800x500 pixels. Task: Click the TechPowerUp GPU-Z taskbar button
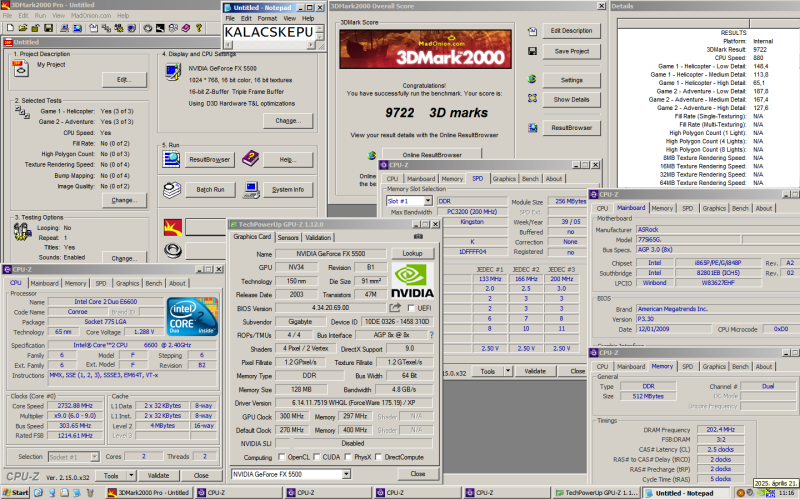point(596,492)
